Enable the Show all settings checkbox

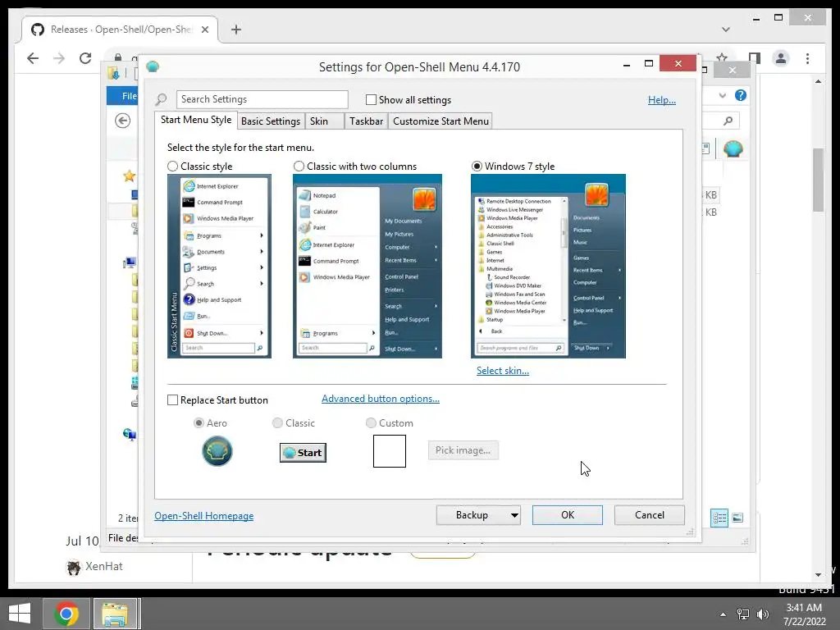tap(371, 99)
